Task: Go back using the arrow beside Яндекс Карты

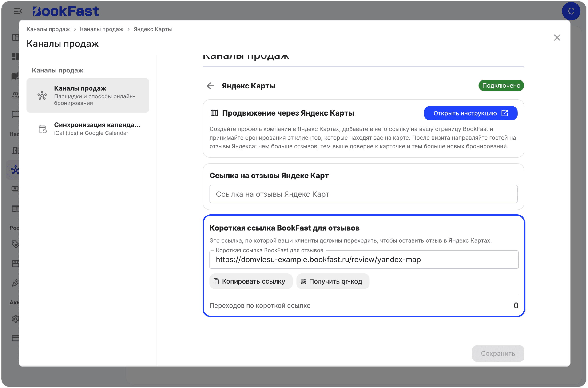Action: [x=210, y=86]
